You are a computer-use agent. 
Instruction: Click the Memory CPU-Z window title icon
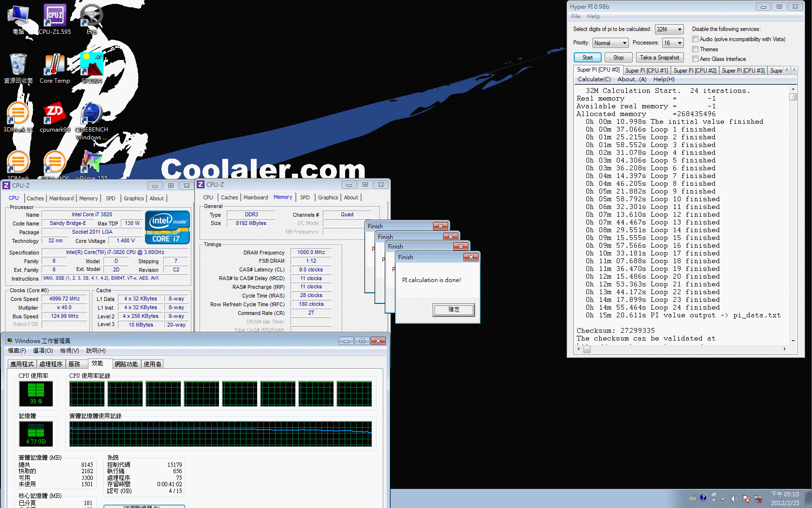[x=201, y=184]
